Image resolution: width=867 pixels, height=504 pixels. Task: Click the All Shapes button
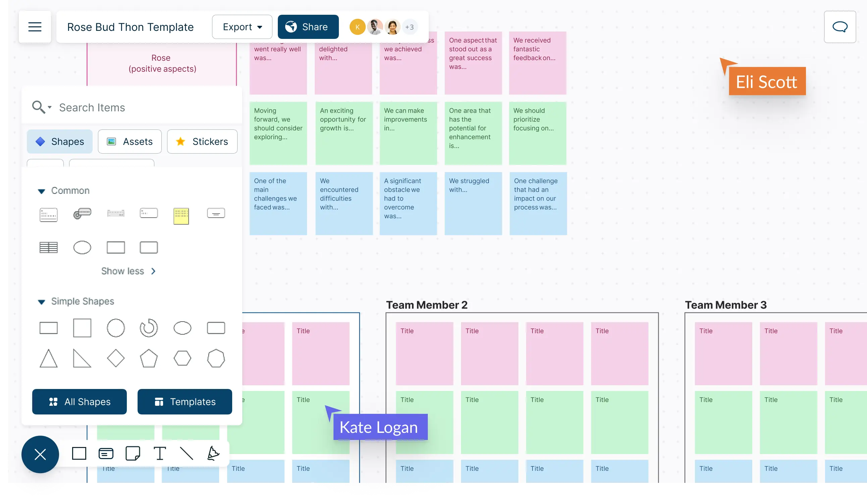[79, 401]
